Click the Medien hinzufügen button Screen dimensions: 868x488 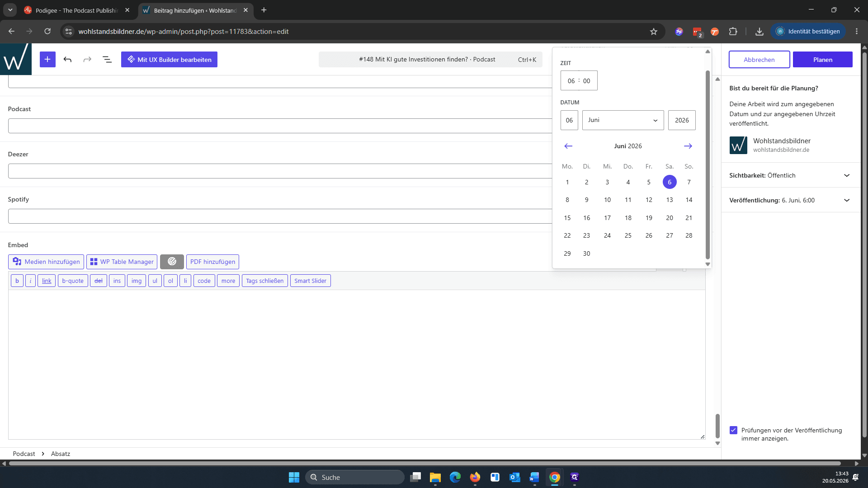(x=46, y=262)
